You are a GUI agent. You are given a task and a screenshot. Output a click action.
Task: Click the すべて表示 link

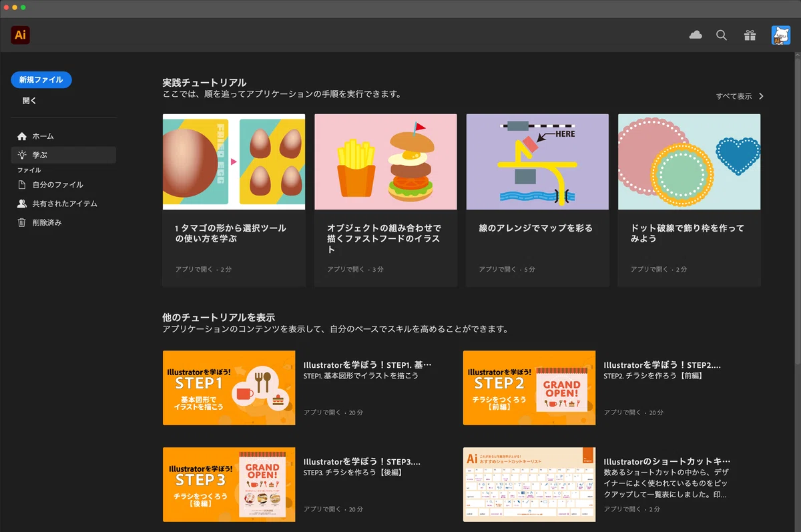pos(734,96)
